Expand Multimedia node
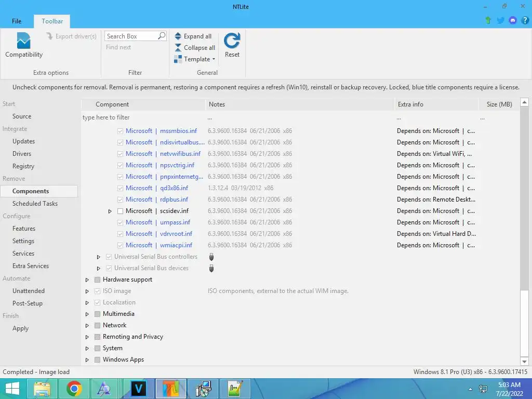Image resolution: width=532 pixels, height=399 pixels. [x=87, y=314]
